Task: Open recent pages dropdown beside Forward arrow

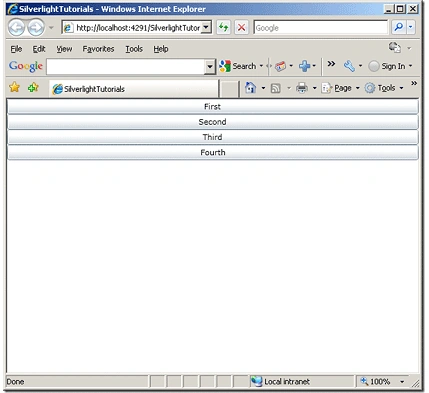Action: (51, 28)
